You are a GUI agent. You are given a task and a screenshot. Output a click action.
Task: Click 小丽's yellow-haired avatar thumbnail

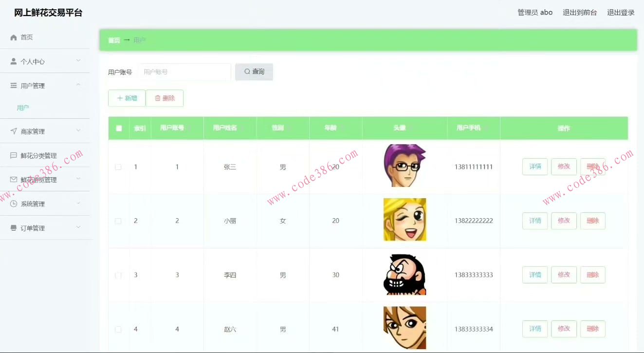405,220
